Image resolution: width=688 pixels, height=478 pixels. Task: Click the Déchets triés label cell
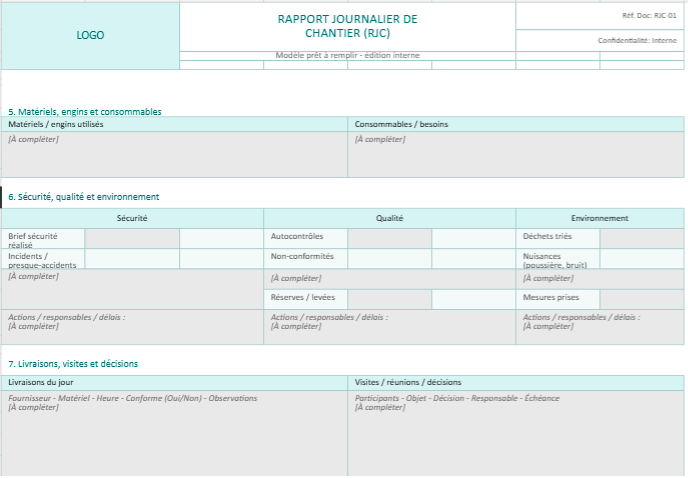coord(557,238)
